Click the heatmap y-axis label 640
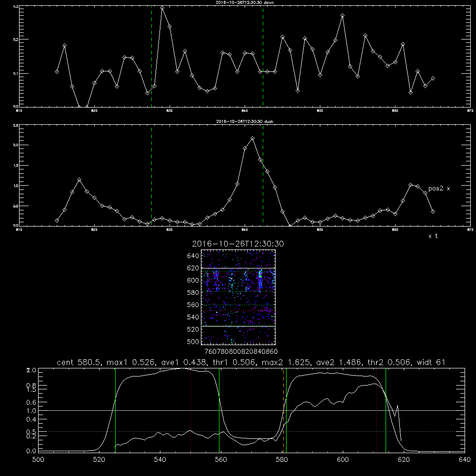This screenshot has width=476, height=476. pos(193,256)
